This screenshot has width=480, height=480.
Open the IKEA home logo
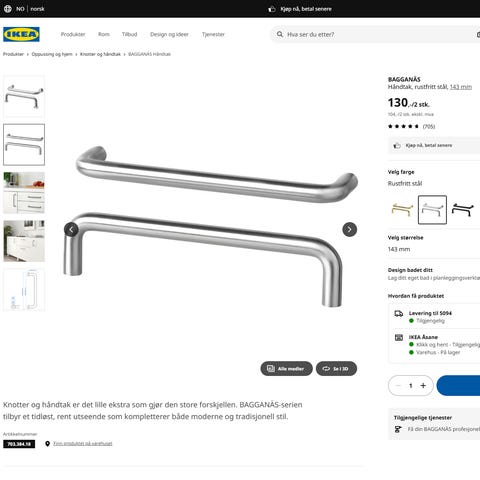point(21,34)
